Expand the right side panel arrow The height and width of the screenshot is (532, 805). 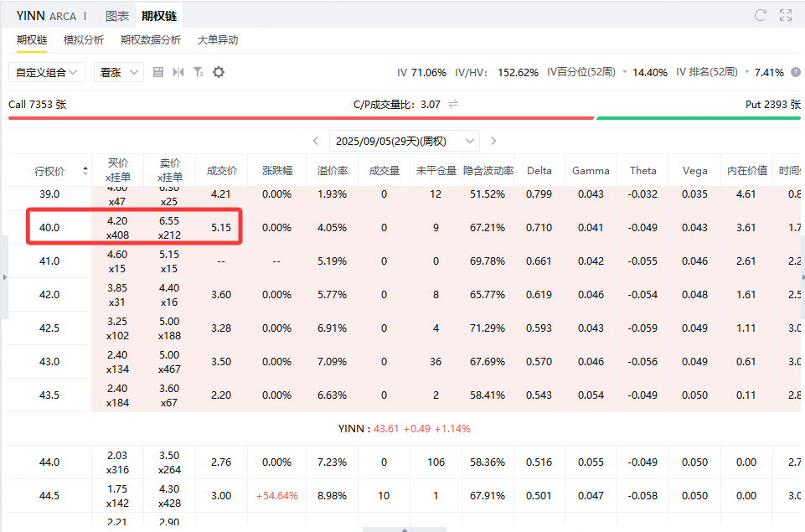pyautogui.click(x=802, y=277)
